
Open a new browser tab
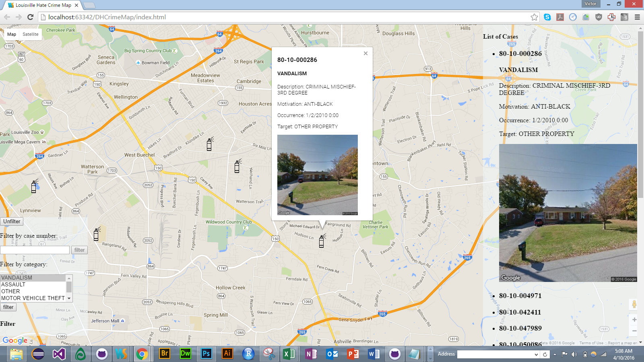pyautogui.click(x=89, y=5)
